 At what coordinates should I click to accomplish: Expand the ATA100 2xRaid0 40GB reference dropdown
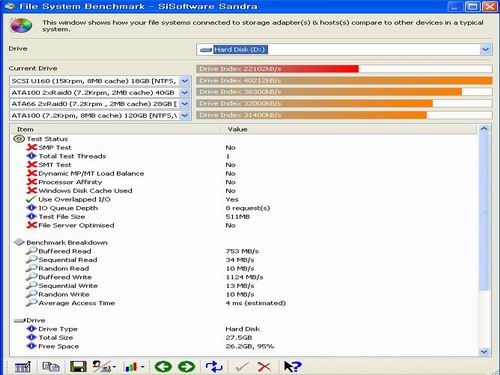click(185, 93)
